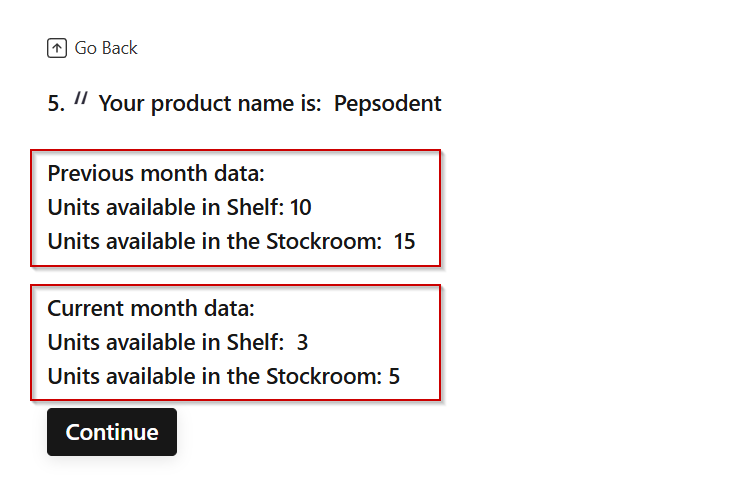Click the current month stockroom value 5
The width and height of the screenshot is (752, 483).
pos(394,377)
